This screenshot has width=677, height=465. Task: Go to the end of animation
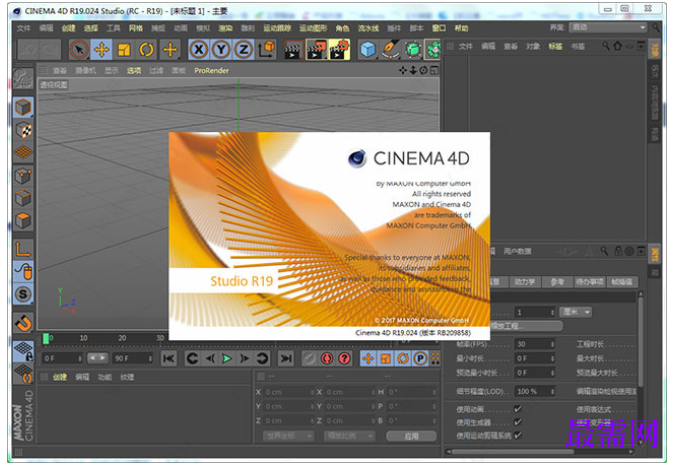pos(286,358)
